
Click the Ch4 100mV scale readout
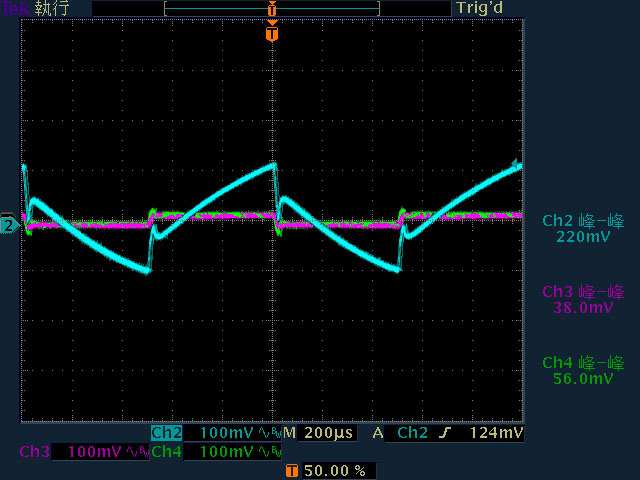pyautogui.click(x=227, y=451)
